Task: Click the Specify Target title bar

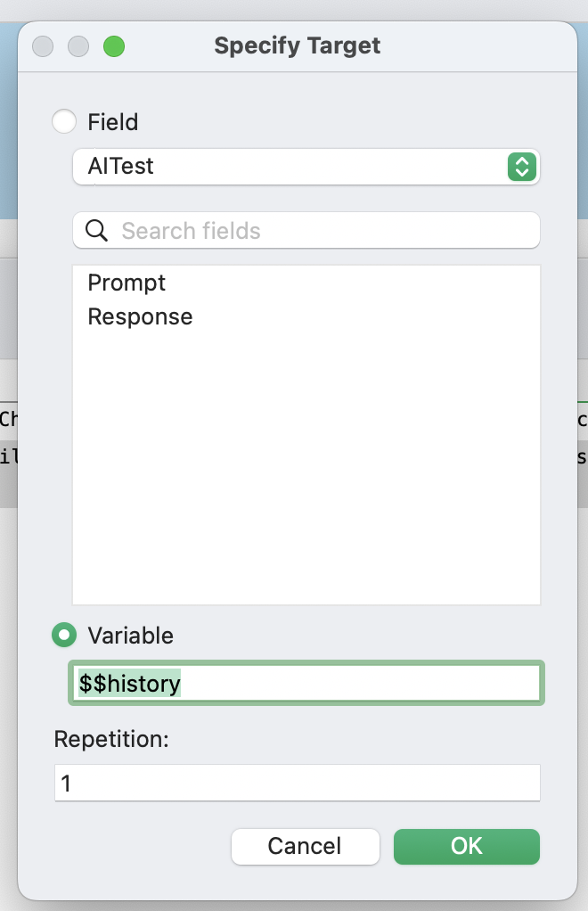Action: coord(298,45)
